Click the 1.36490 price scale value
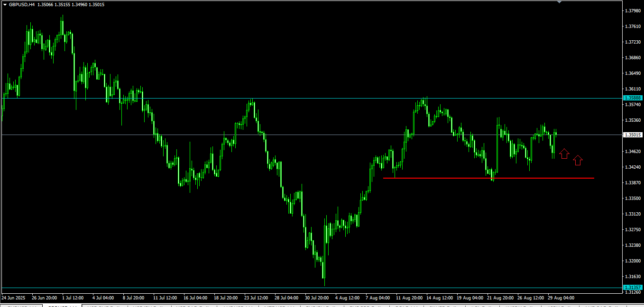Image resolution: width=644 pixels, height=307 pixels. 634,73
